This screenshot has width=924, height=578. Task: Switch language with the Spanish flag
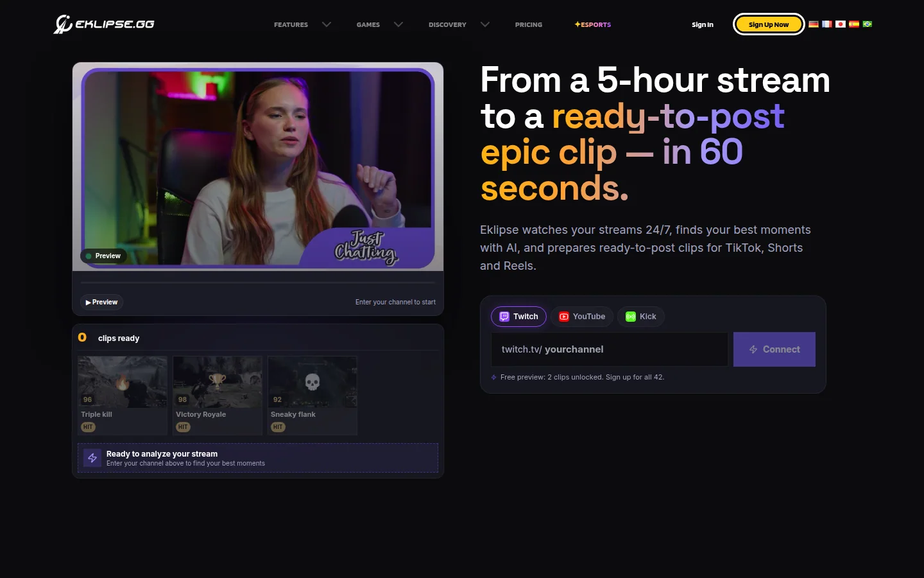coord(854,24)
